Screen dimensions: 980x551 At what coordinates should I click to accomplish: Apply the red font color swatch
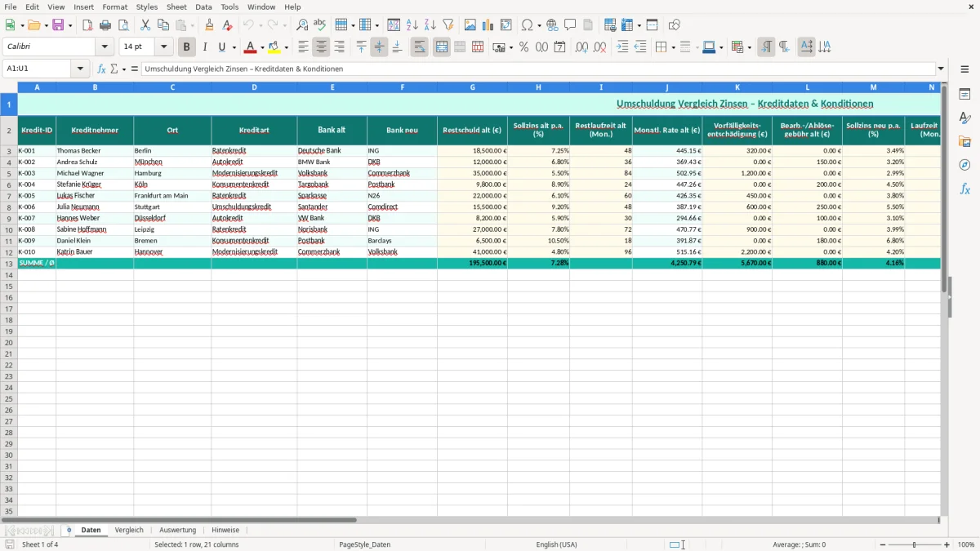pyautogui.click(x=252, y=47)
